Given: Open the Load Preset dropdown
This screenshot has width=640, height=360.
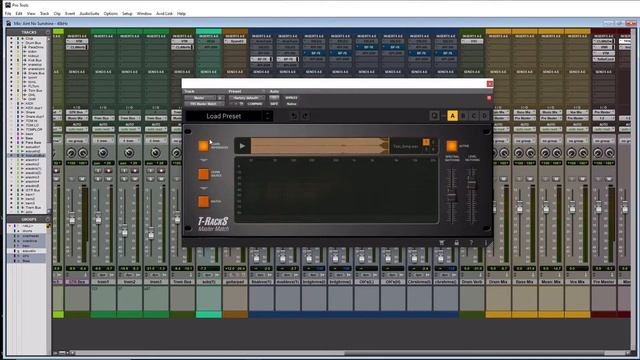Looking at the screenshot, I should click(224, 116).
